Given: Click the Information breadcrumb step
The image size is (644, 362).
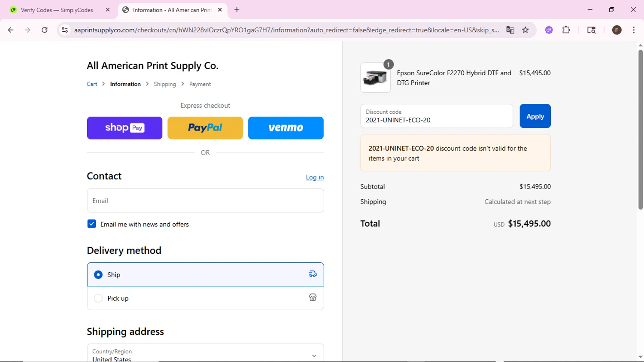Looking at the screenshot, I should 125,84.
